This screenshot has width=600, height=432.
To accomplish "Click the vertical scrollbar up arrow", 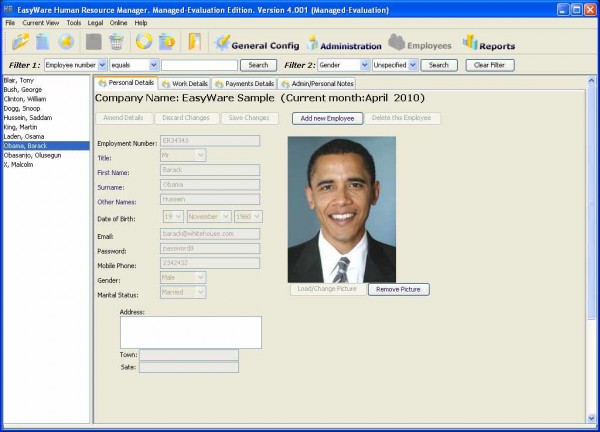I will pyautogui.click(x=591, y=80).
